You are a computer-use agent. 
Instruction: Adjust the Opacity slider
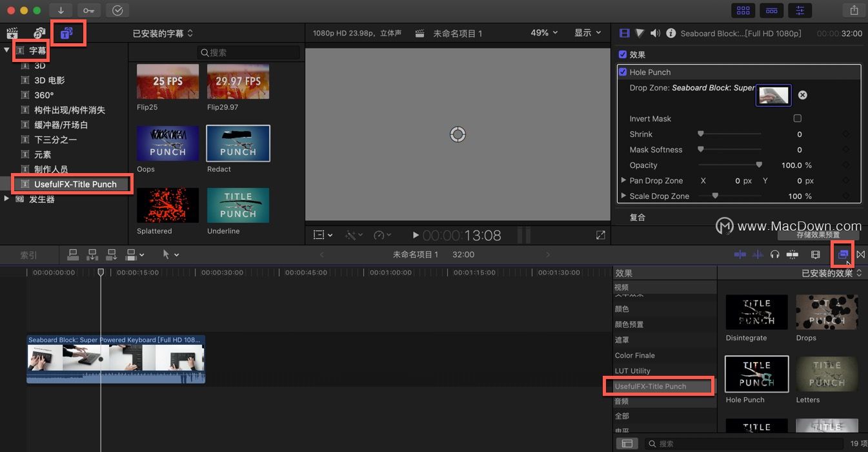730,165
